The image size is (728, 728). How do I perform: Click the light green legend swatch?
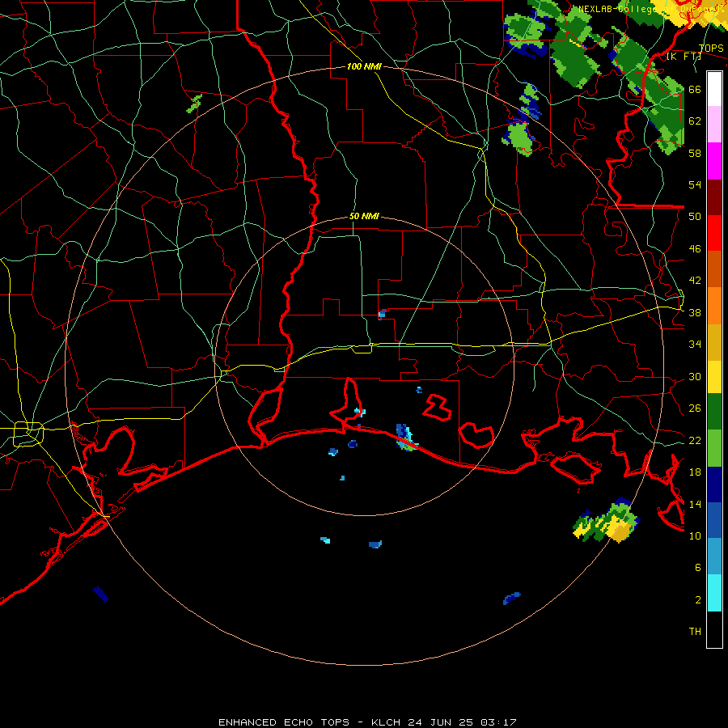(714, 448)
